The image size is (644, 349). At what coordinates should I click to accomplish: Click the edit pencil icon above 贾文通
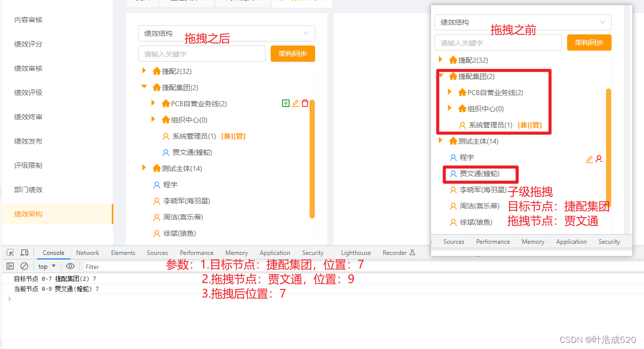588,158
